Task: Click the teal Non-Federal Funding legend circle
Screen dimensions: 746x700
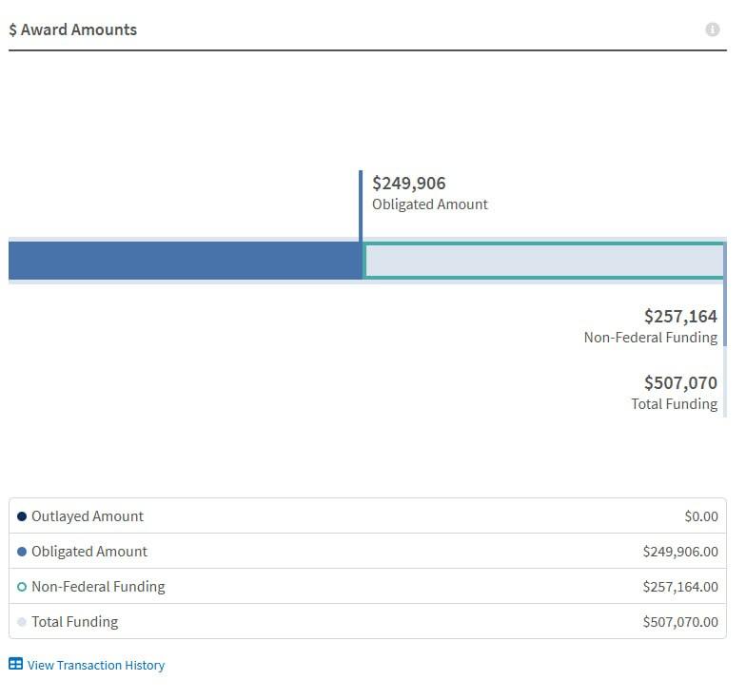Action: point(22,587)
